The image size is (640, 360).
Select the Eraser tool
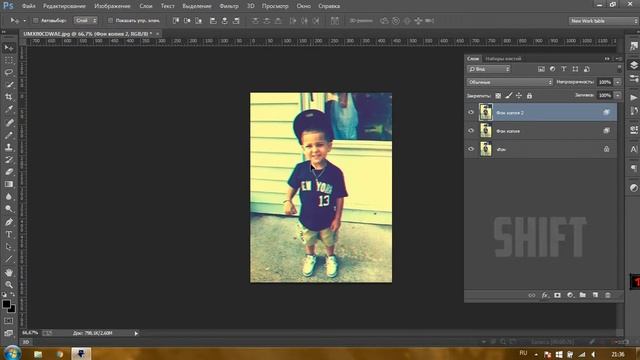point(9,172)
